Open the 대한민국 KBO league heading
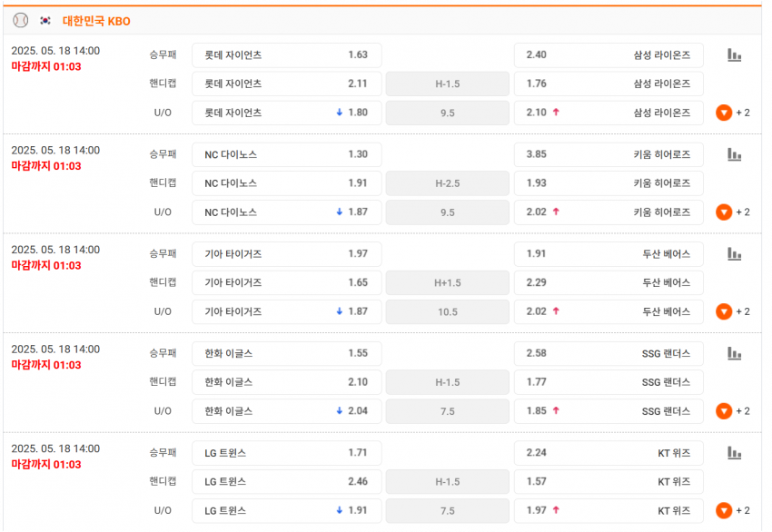This screenshot has height=532, width=772. [96, 21]
